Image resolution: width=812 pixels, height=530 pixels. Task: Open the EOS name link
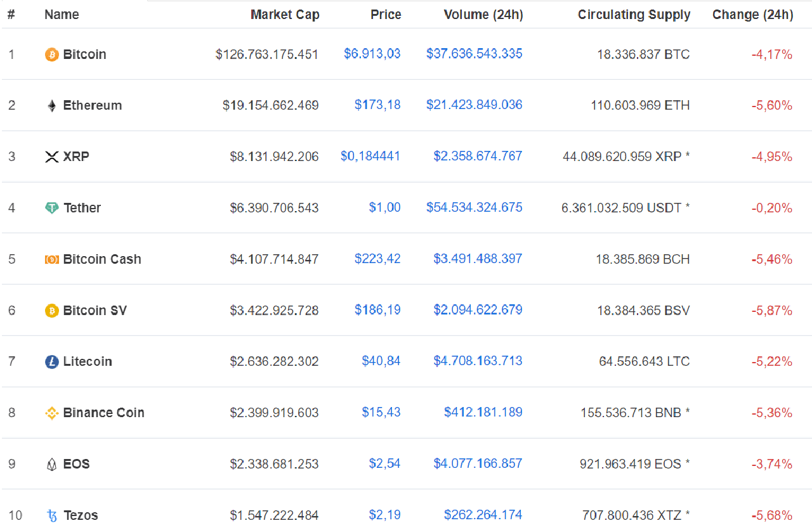tap(77, 464)
